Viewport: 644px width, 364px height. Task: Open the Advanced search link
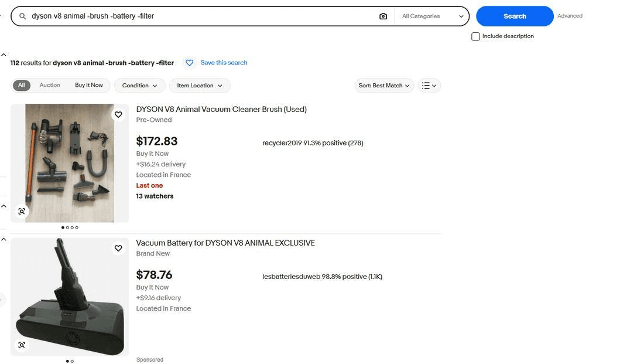pos(570,16)
